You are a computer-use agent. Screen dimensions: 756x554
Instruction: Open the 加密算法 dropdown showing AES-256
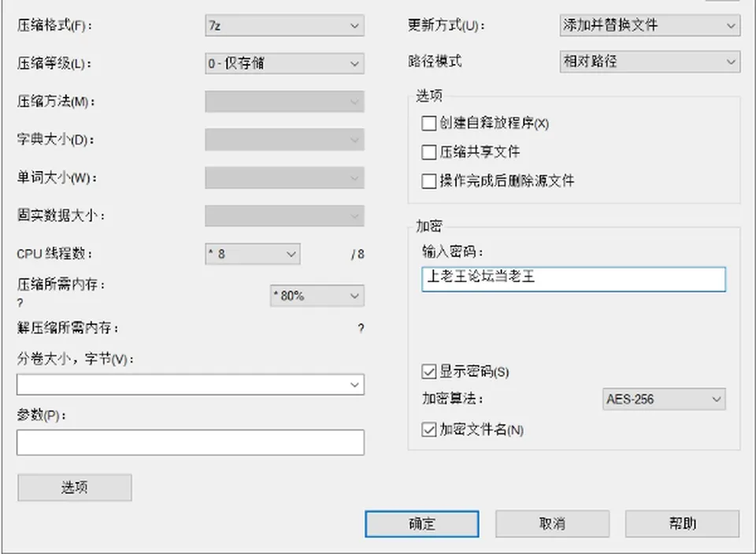click(664, 399)
